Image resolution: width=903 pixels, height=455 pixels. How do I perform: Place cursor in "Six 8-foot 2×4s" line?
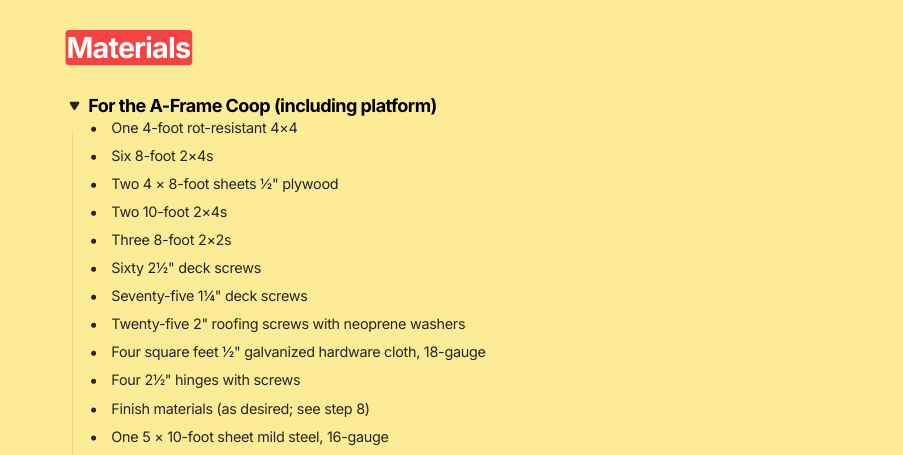pyautogui.click(x=162, y=156)
